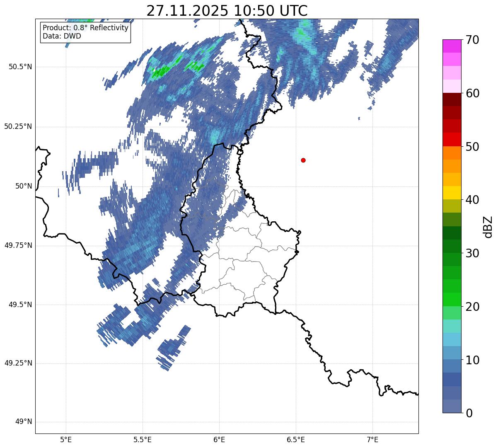Click the bright green echo core near 50.5°N

[x=161, y=73]
